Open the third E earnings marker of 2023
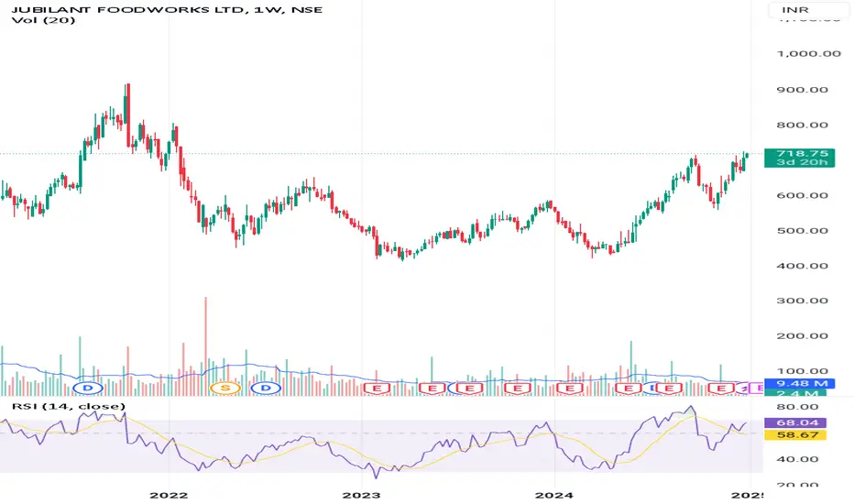The image size is (854, 504). 469,389
